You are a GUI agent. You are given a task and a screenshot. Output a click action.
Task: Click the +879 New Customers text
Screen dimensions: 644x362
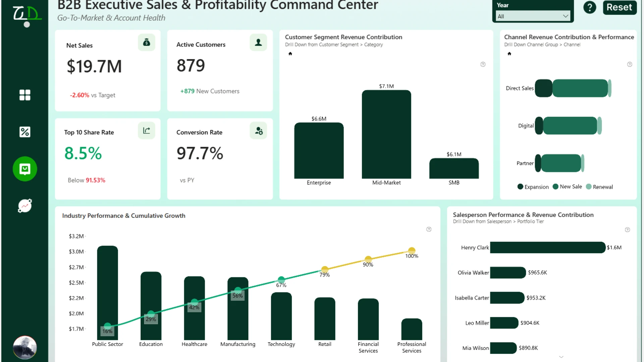point(210,91)
